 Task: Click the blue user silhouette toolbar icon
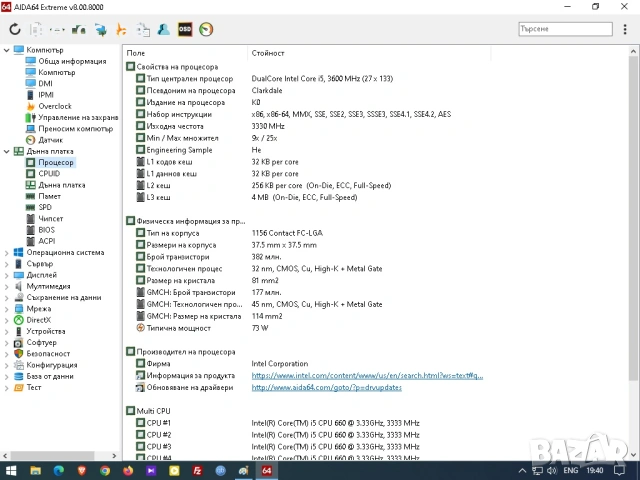[164, 29]
